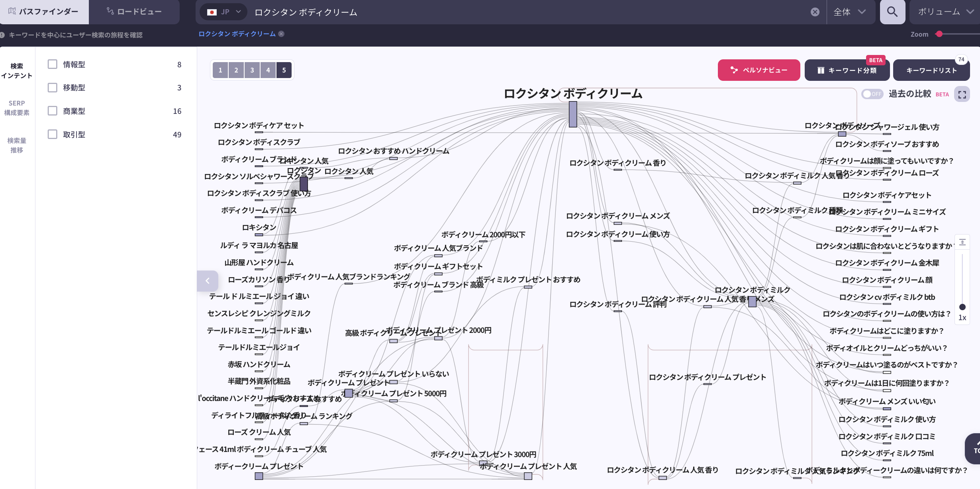Image resolution: width=980 pixels, height=489 pixels.
Task: Enable the 過去の比較 toggle
Action: (872, 94)
